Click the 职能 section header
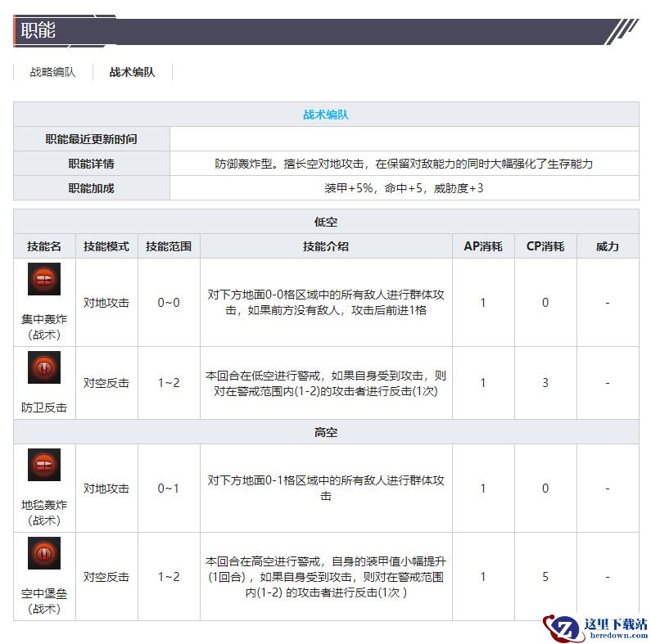The width and height of the screenshot is (651, 644). click(x=38, y=31)
